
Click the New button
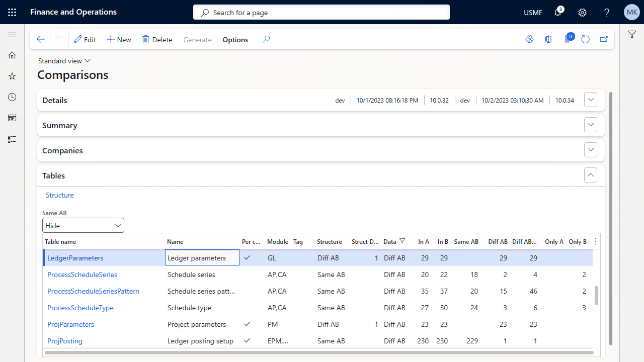pyautogui.click(x=119, y=40)
